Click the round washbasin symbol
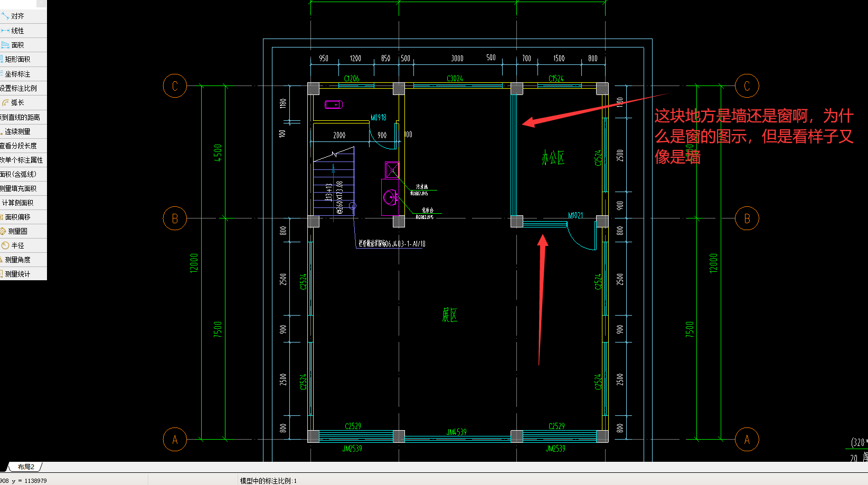This screenshot has height=485, width=868. [390, 197]
